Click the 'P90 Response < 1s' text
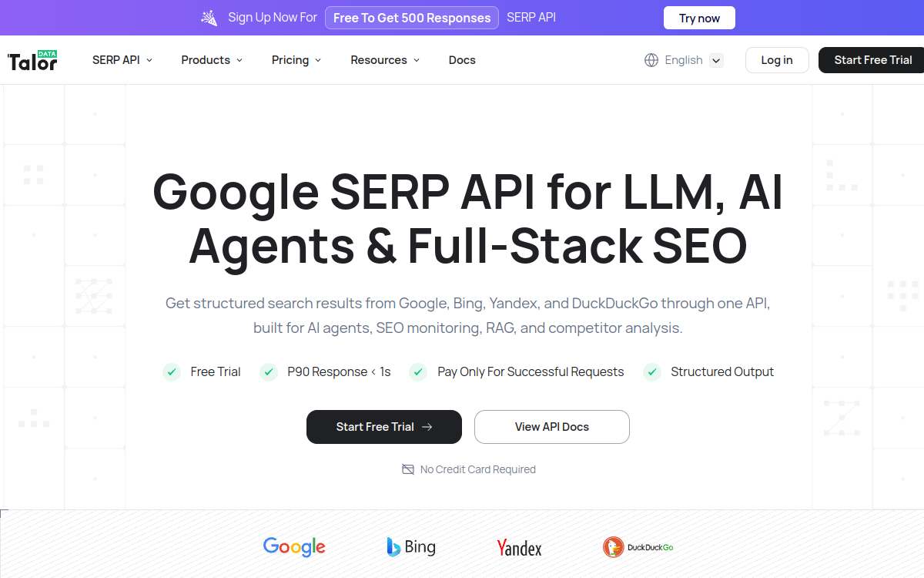 click(x=339, y=372)
